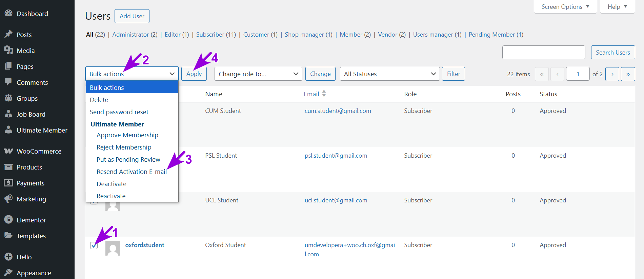Filter by Editor role link
This screenshot has height=279, width=644.
tap(177, 35)
